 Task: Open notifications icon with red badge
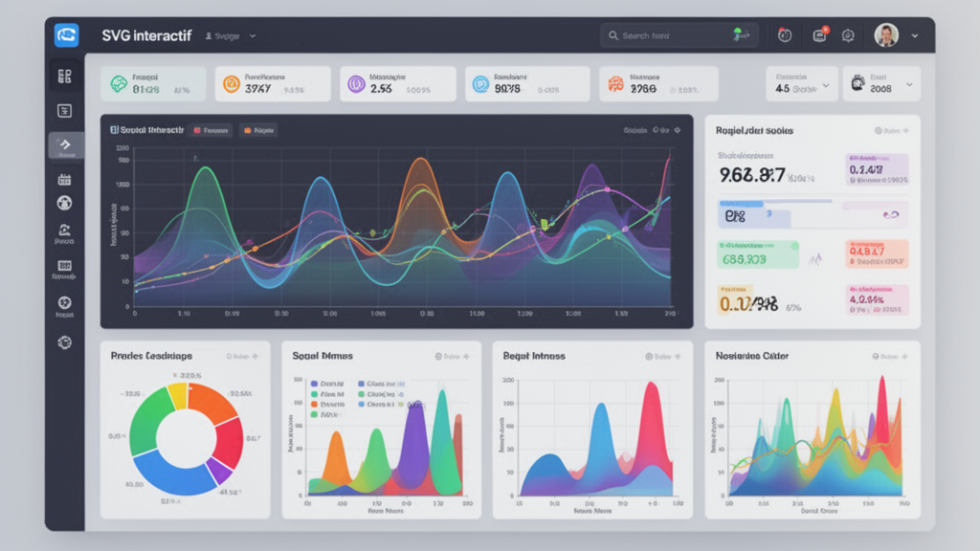pyautogui.click(x=819, y=35)
